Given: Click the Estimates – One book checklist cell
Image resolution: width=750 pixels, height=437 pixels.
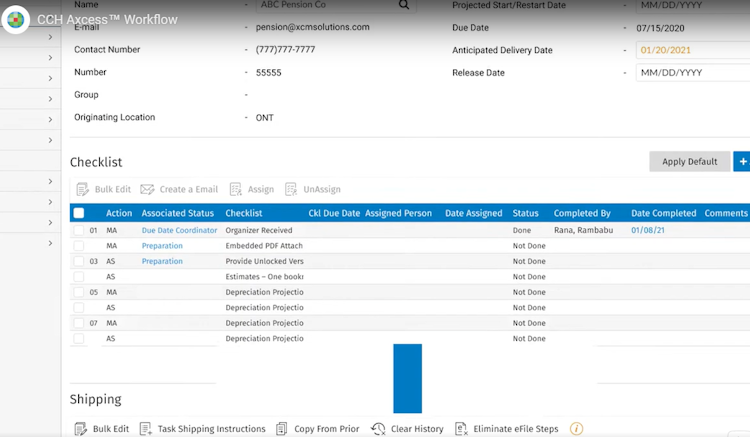Looking at the screenshot, I should (x=265, y=277).
